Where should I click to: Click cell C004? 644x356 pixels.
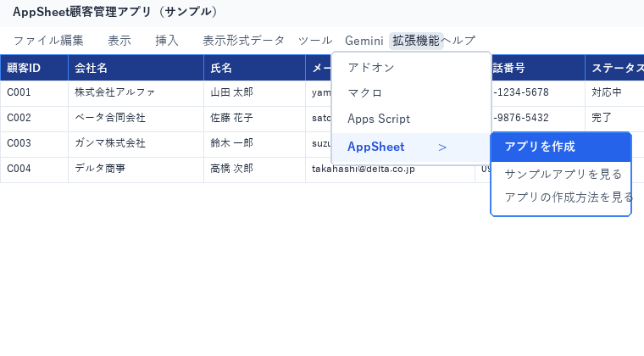[34, 170]
